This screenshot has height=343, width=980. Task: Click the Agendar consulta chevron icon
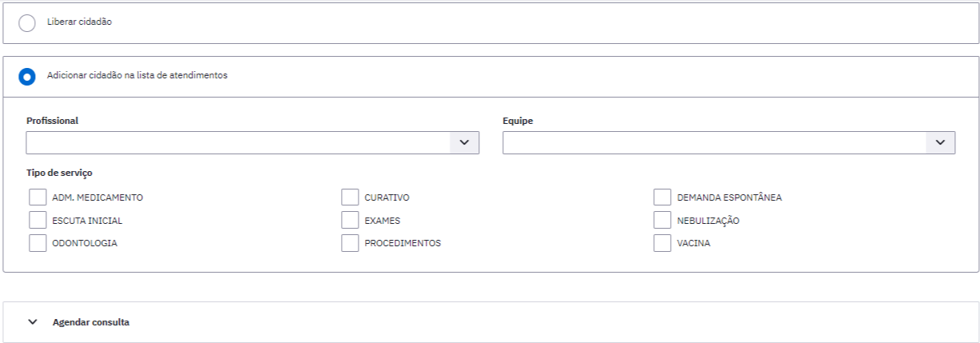coord(33,322)
